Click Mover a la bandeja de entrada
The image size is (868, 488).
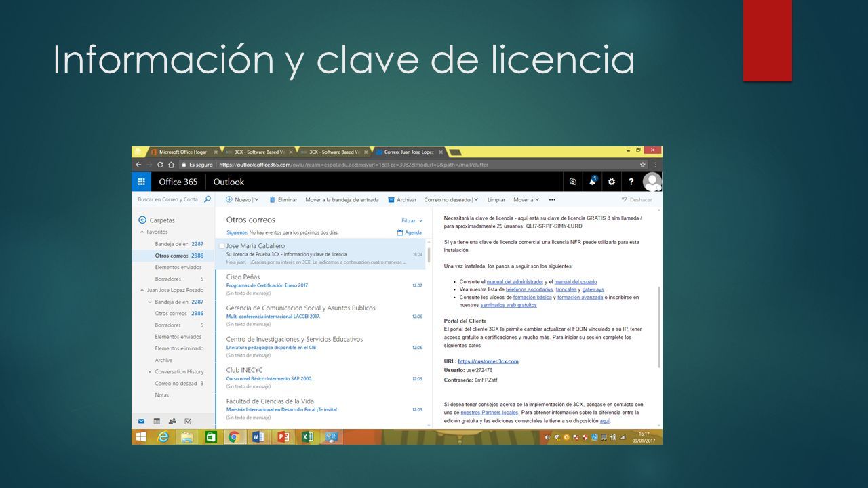pyautogui.click(x=342, y=199)
